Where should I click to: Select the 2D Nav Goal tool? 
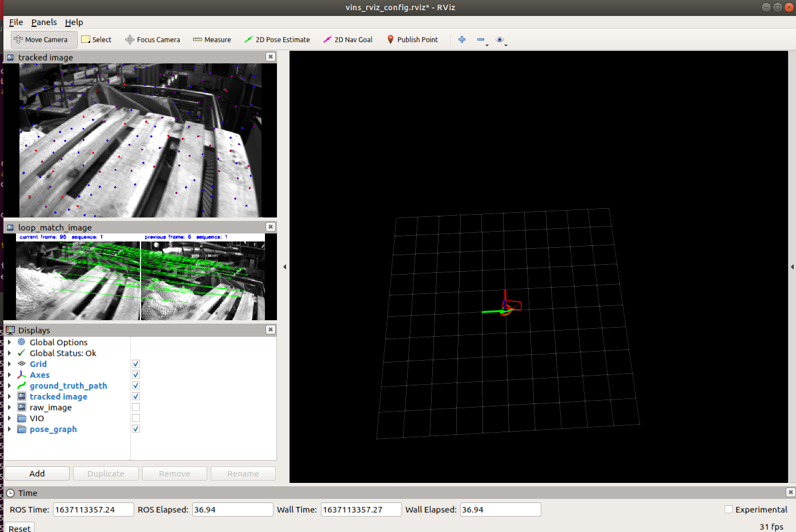(x=347, y=39)
